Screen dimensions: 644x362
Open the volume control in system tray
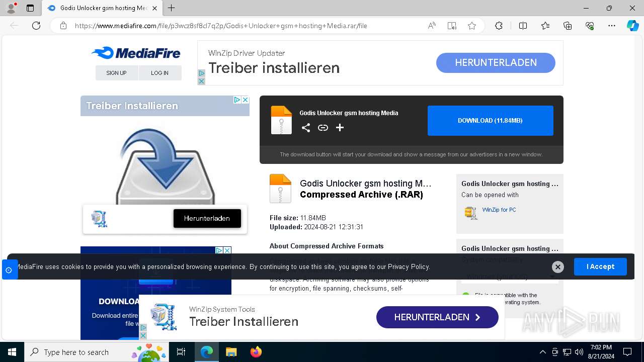(x=579, y=352)
